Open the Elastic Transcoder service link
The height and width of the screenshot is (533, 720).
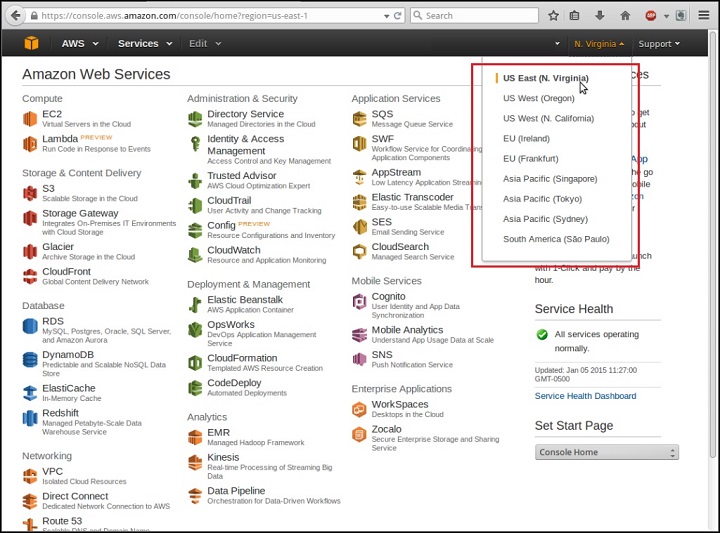[412, 197]
